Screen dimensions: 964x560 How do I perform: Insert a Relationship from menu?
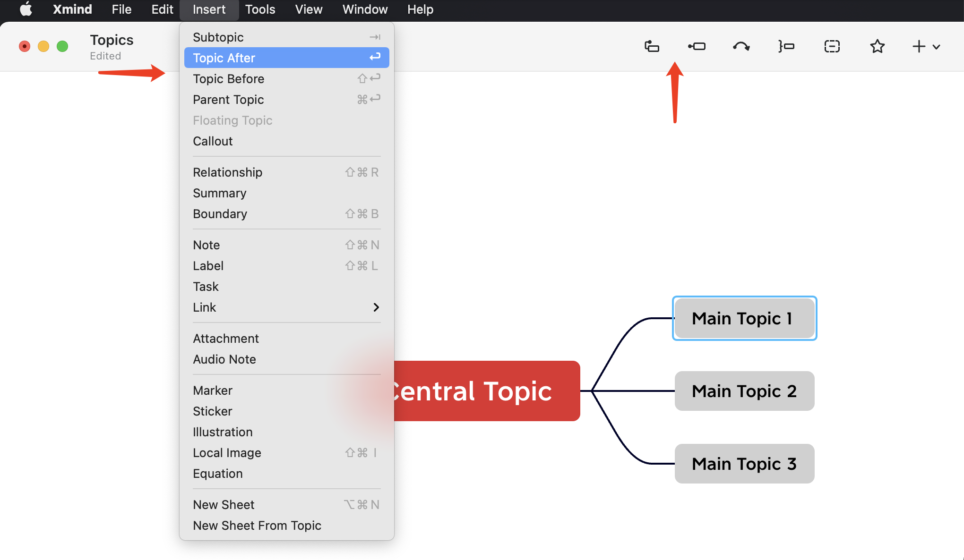287,172
